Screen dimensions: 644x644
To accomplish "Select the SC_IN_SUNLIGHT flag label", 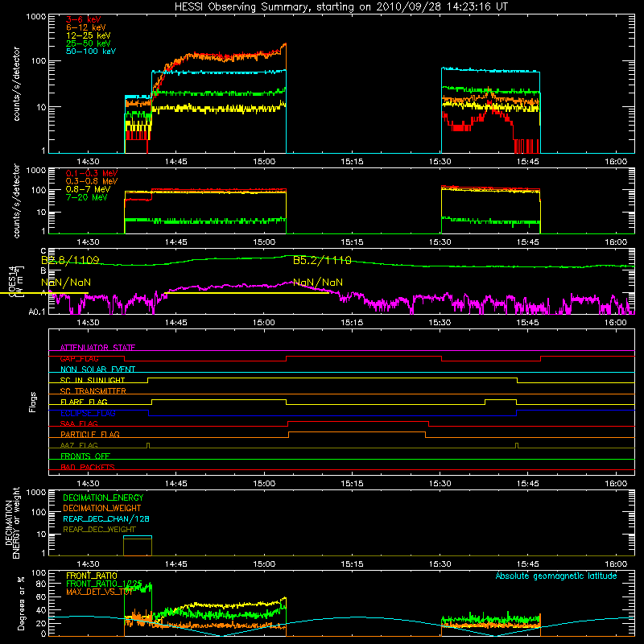I will pyautogui.click(x=93, y=380).
